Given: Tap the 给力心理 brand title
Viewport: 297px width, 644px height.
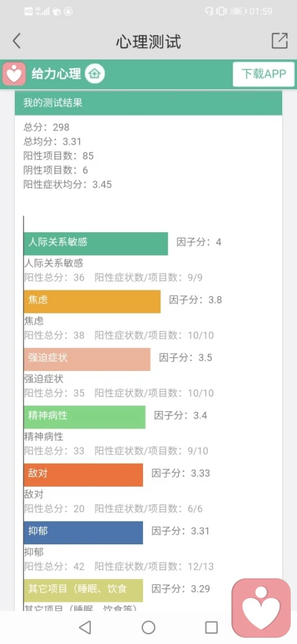Looking at the screenshot, I should click(56, 74).
